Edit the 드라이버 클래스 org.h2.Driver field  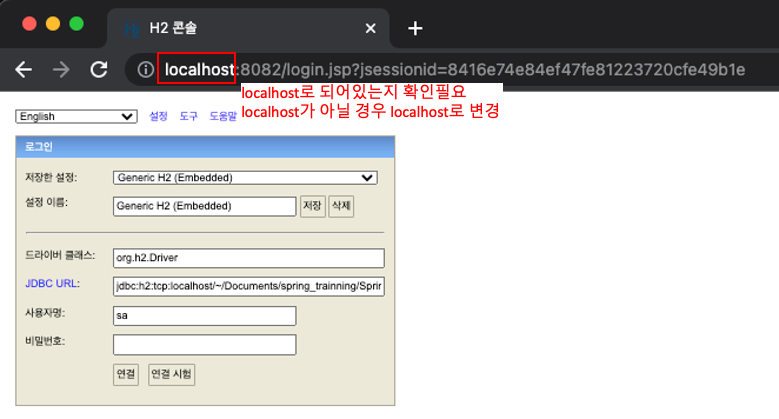coord(248,258)
